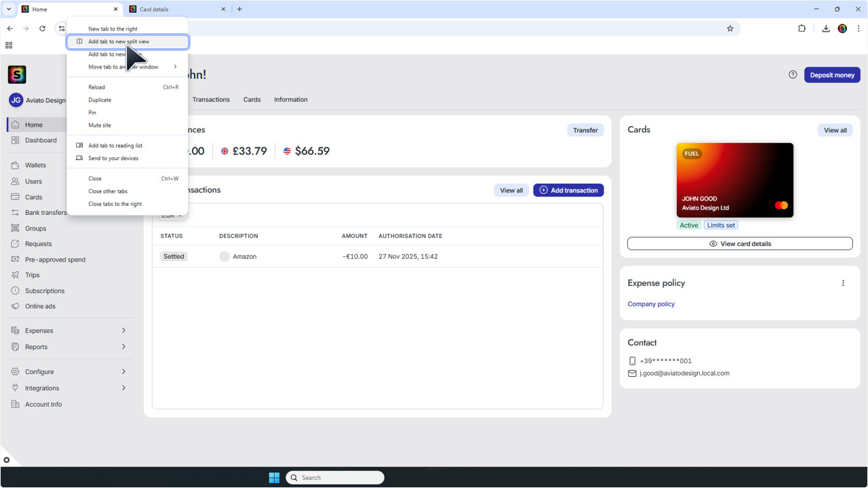Screen dimensions: 868x488
Task: Open Chrome three-dot menu
Action: coord(859,28)
